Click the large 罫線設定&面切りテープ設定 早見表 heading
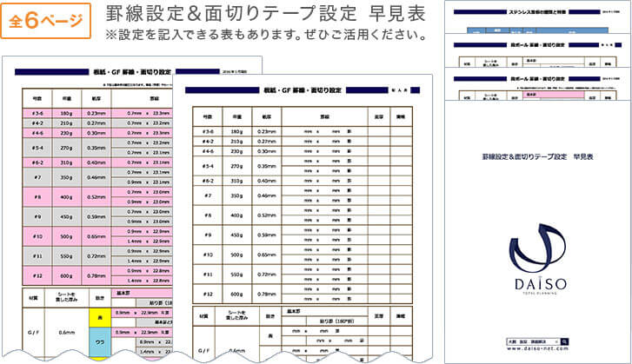 (266, 13)
